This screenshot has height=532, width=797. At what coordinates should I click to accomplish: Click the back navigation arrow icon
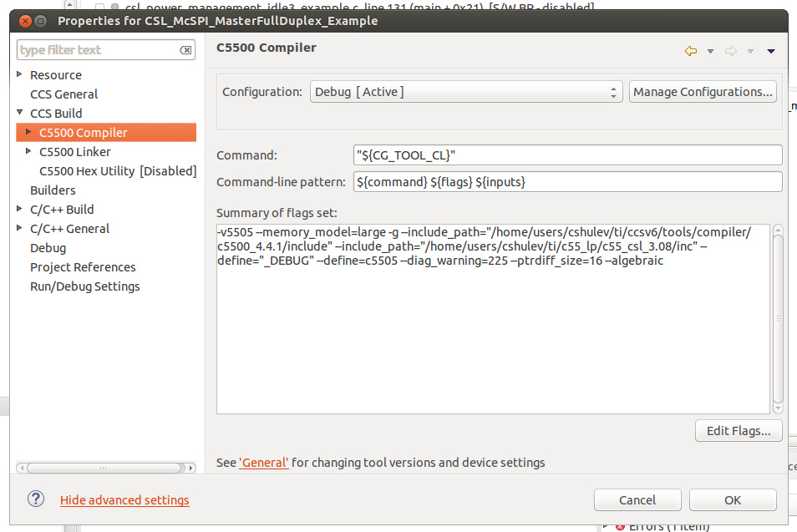(x=690, y=51)
